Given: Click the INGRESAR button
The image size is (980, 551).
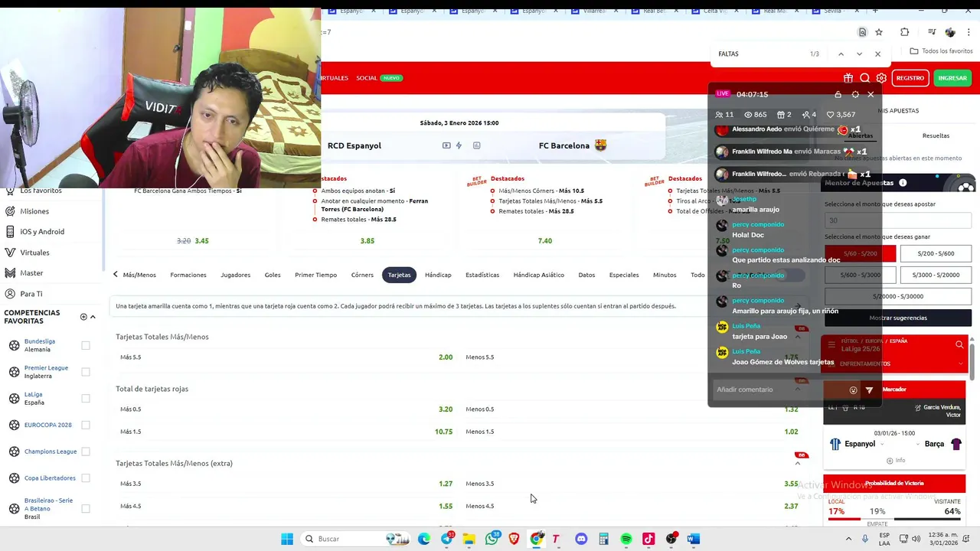Looking at the screenshot, I should (x=952, y=78).
